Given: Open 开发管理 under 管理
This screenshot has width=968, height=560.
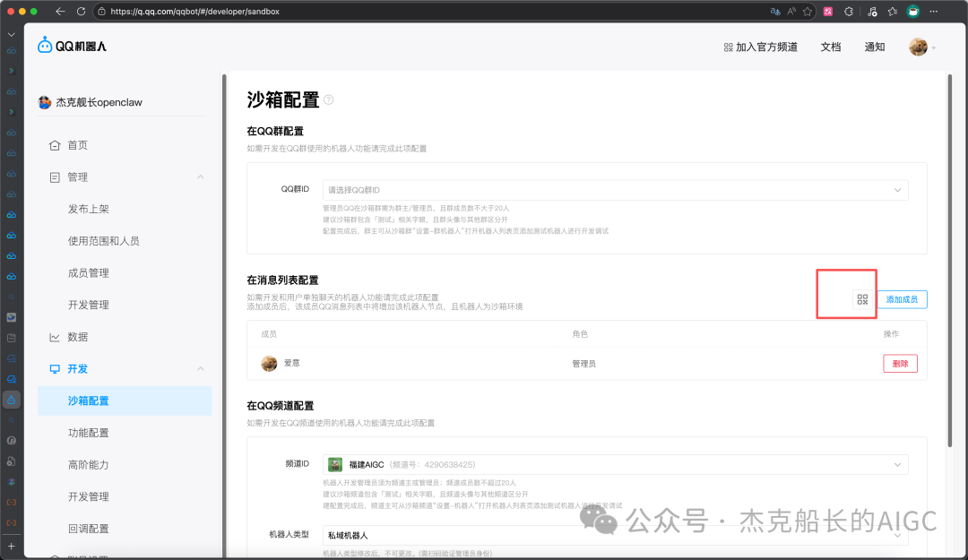Looking at the screenshot, I should tap(88, 305).
